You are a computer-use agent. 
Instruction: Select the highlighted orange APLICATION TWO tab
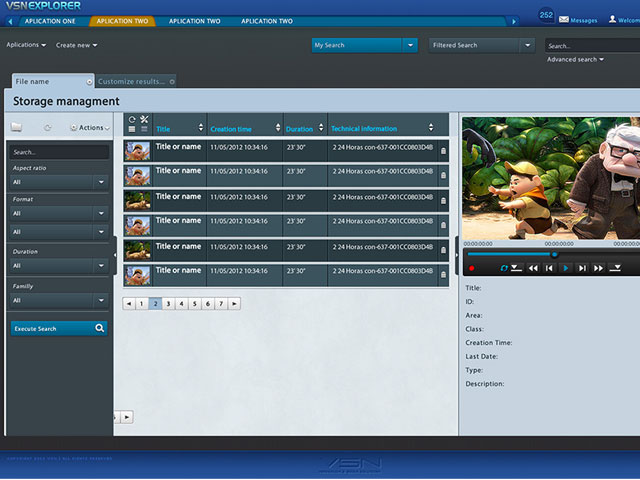(x=122, y=21)
